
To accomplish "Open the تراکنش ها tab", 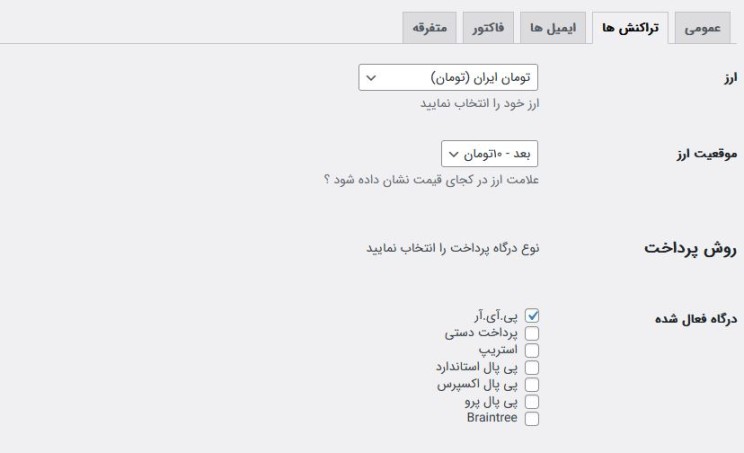I will pos(628,29).
